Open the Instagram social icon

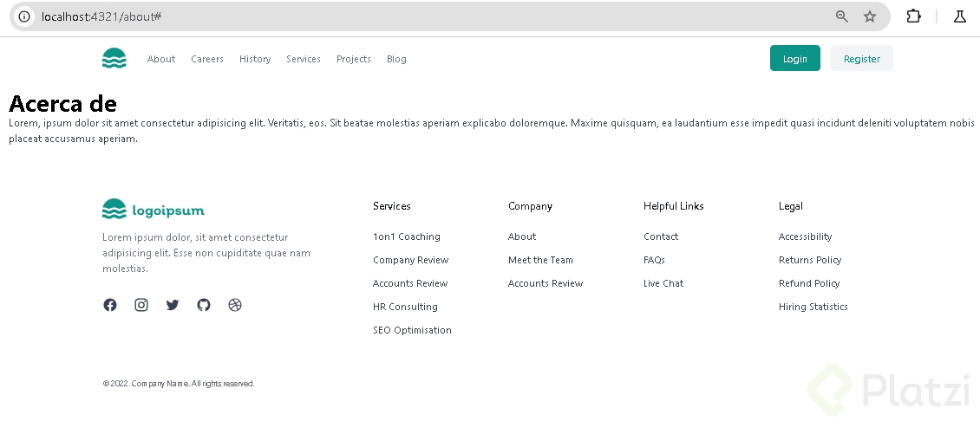[x=141, y=305]
